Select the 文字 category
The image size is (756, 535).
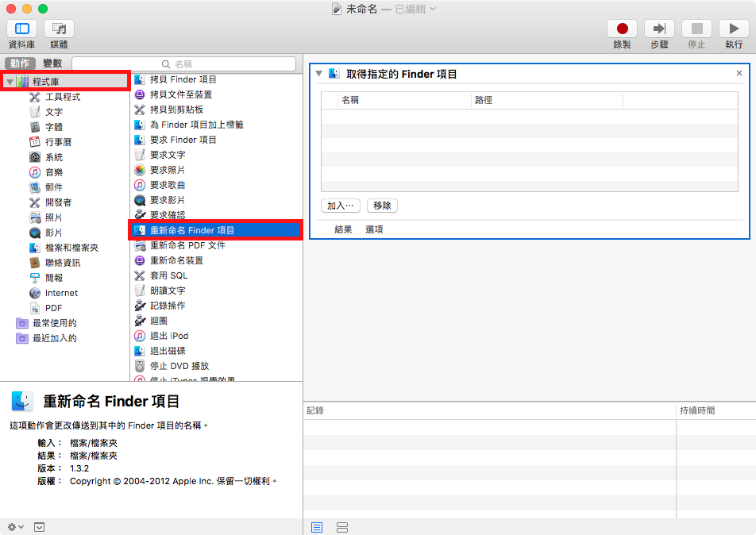coord(53,112)
